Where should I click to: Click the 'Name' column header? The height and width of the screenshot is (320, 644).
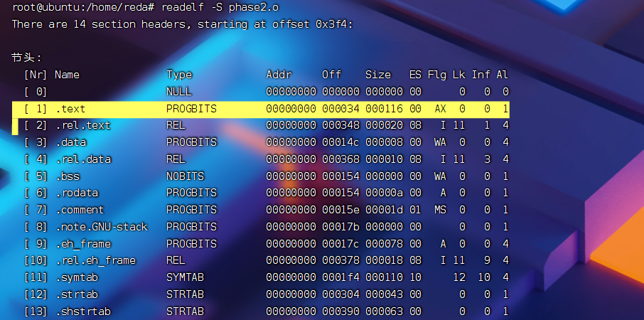[x=67, y=75]
